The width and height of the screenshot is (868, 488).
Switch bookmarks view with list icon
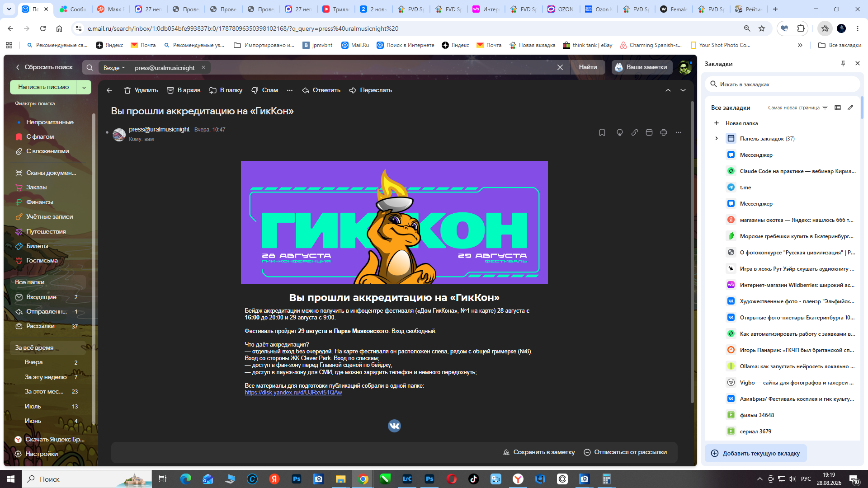[838, 108]
